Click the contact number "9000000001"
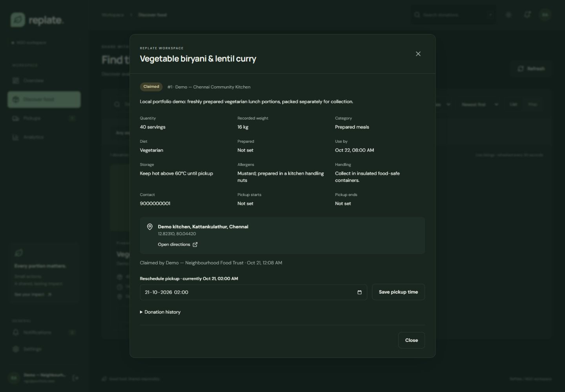The image size is (565, 392). pyautogui.click(x=155, y=203)
